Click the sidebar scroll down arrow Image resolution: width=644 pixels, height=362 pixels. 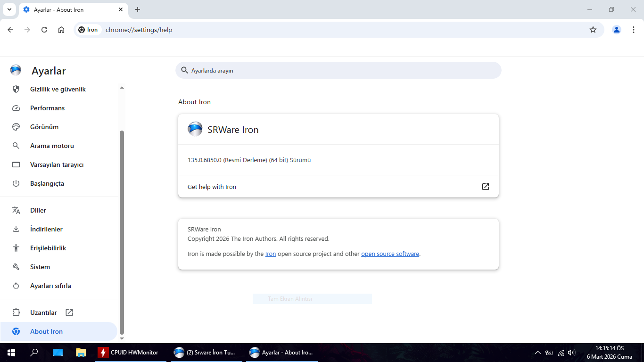coord(122,338)
